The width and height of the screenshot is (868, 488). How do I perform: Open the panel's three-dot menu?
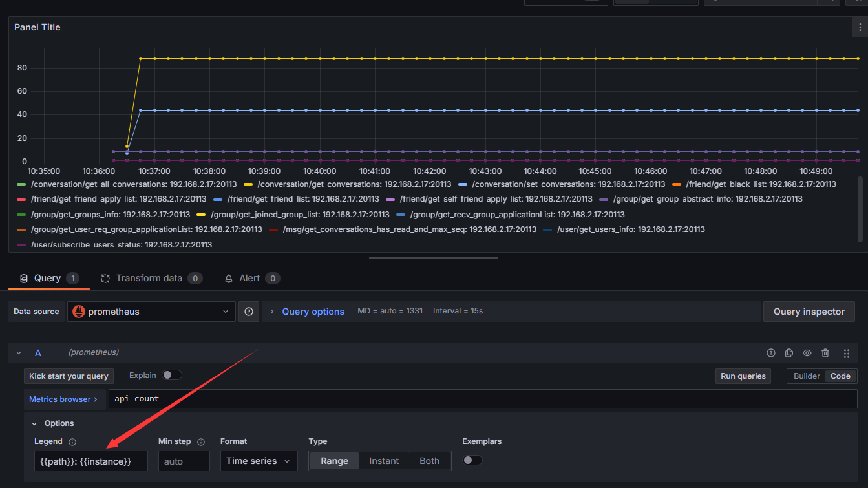coord(860,27)
